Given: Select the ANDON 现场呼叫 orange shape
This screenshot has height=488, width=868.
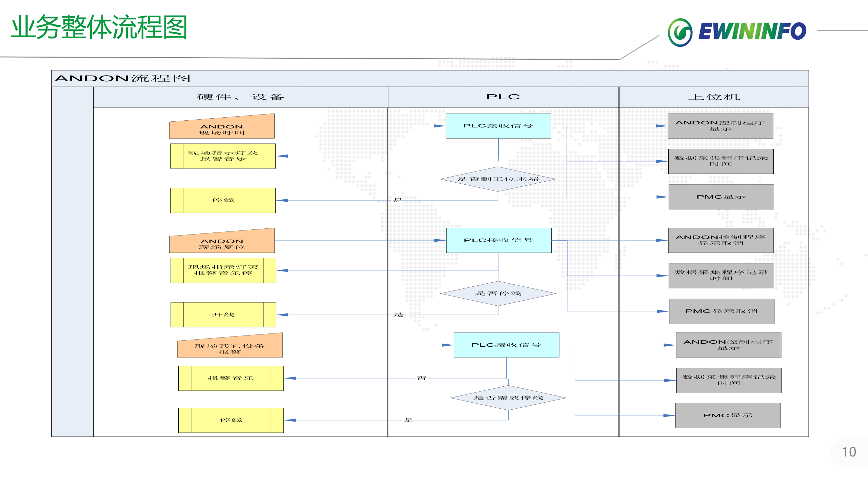Looking at the screenshot, I should pyautogui.click(x=222, y=128).
